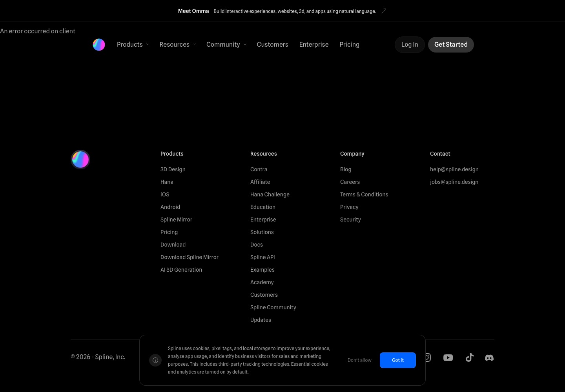The image size is (565, 392).
Task: Open the Meet Omma banner arrow icon
Action: point(384,11)
